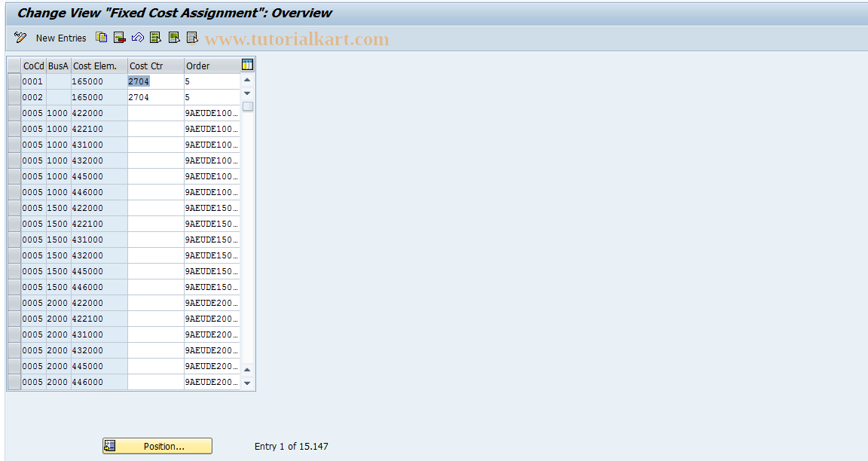The width and height of the screenshot is (868, 461).
Task: Click cost element 165000 in row 0001
Action: (x=99, y=81)
